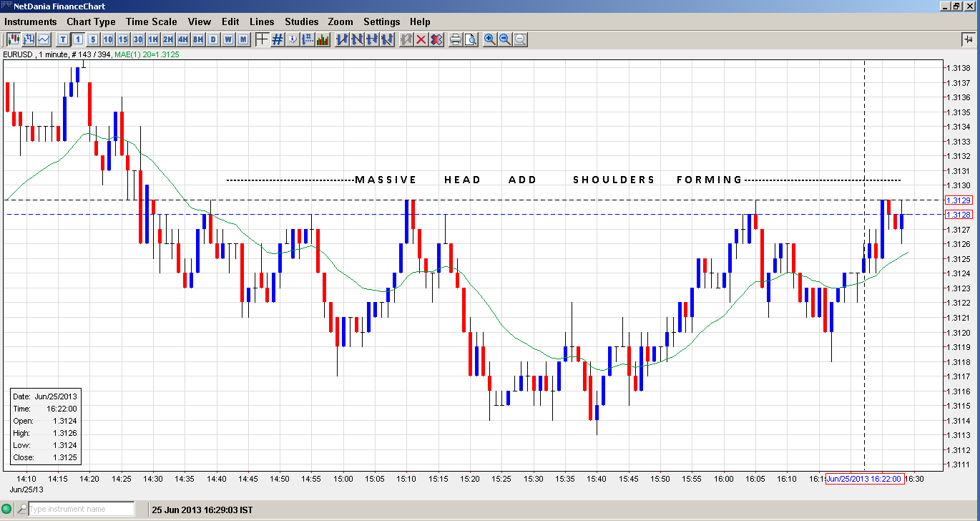Open the Chart Type menu
This screenshot has width=980, height=521.
pos(91,21)
